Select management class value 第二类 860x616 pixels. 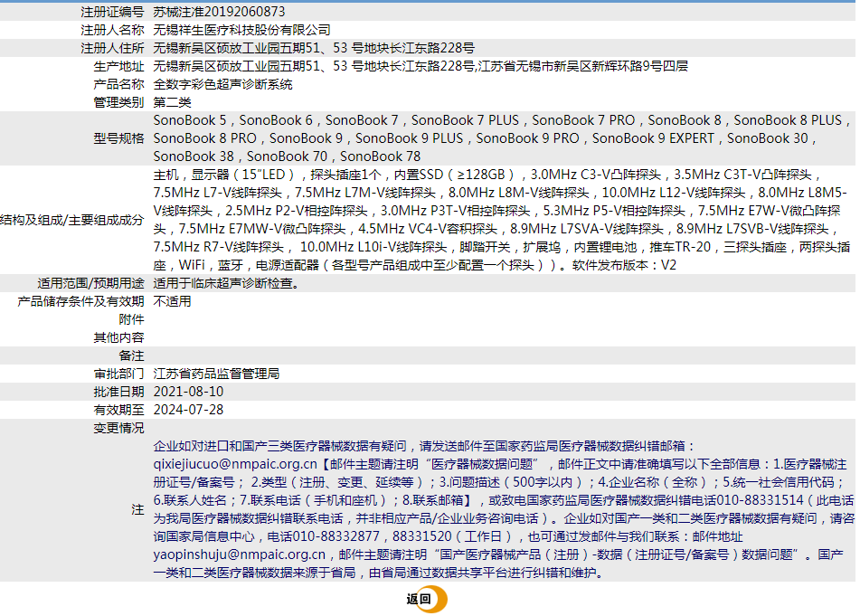click(x=172, y=102)
